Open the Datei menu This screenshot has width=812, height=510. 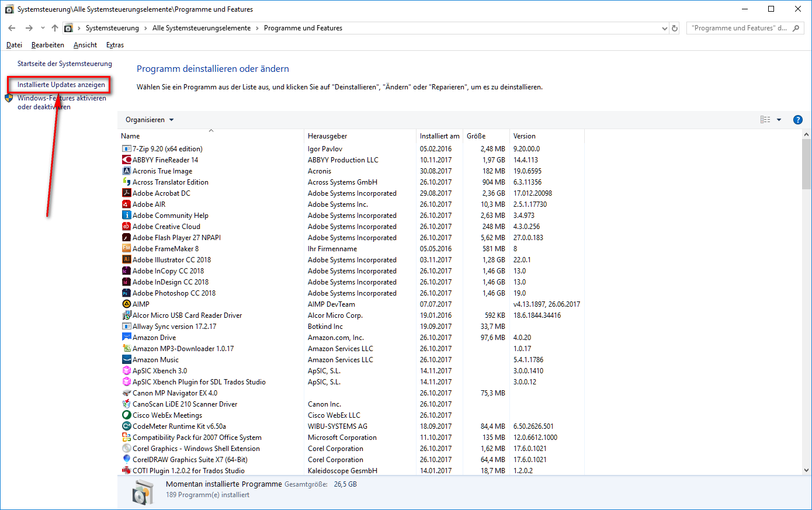click(x=14, y=45)
